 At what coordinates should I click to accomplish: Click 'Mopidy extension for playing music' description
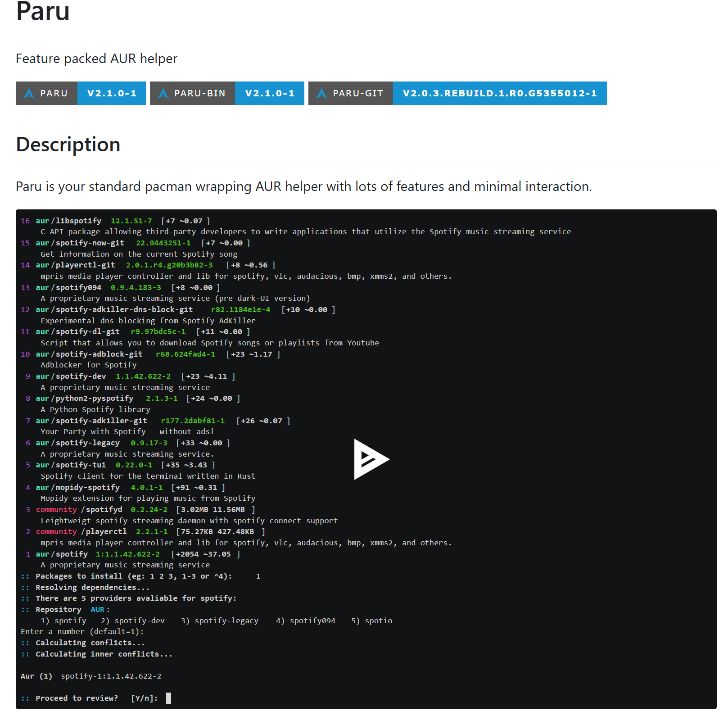click(x=148, y=498)
